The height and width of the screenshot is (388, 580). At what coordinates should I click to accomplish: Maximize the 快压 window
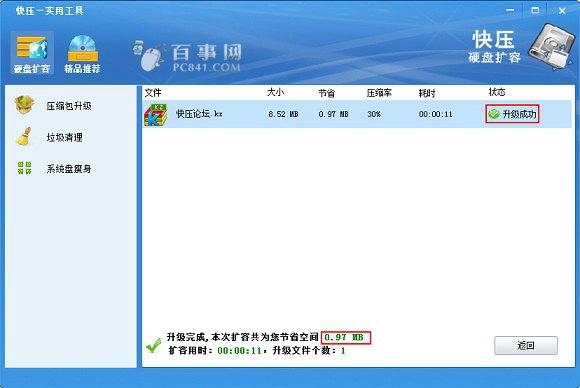tap(535, 10)
